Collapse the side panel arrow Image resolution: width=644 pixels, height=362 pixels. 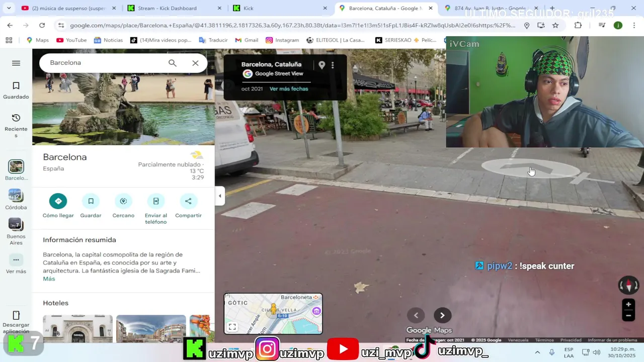pos(220,196)
